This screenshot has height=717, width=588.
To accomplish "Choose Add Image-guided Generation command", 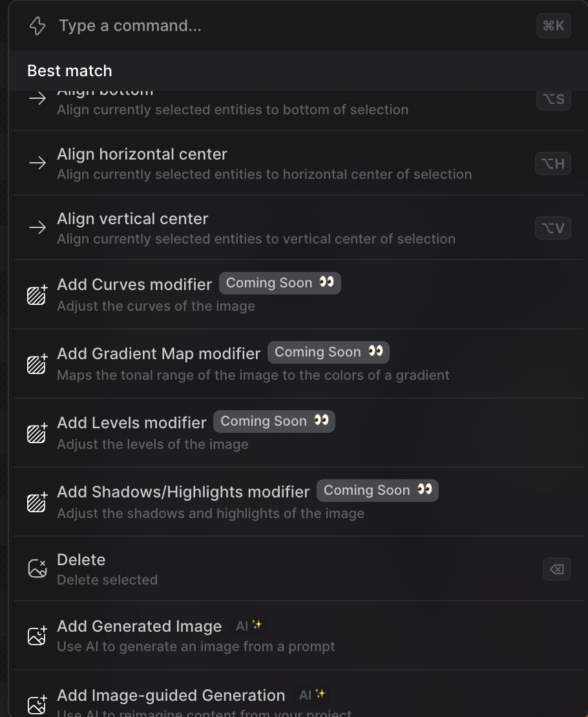I will 171,696.
